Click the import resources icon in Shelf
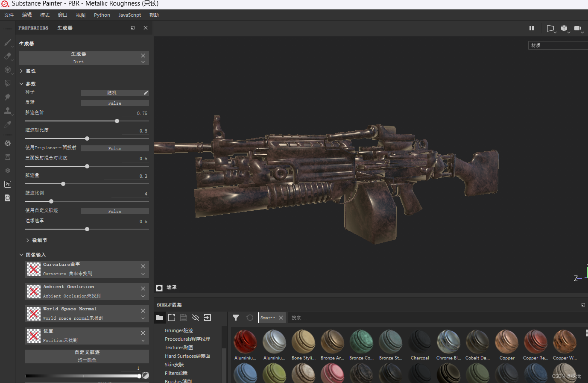Image resolution: width=588 pixels, height=383 pixels. tap(208, 318)
